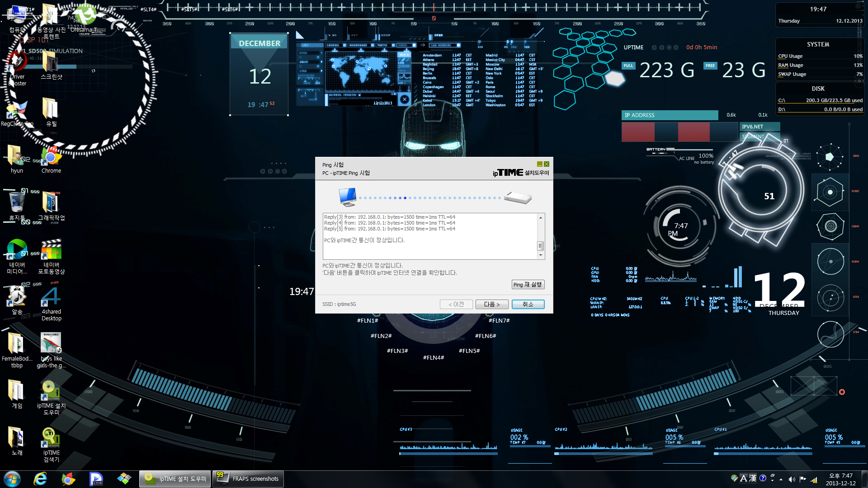Click the ping log scroll-up arrow
Screen dimensions: 868x488
pos(540,218)
